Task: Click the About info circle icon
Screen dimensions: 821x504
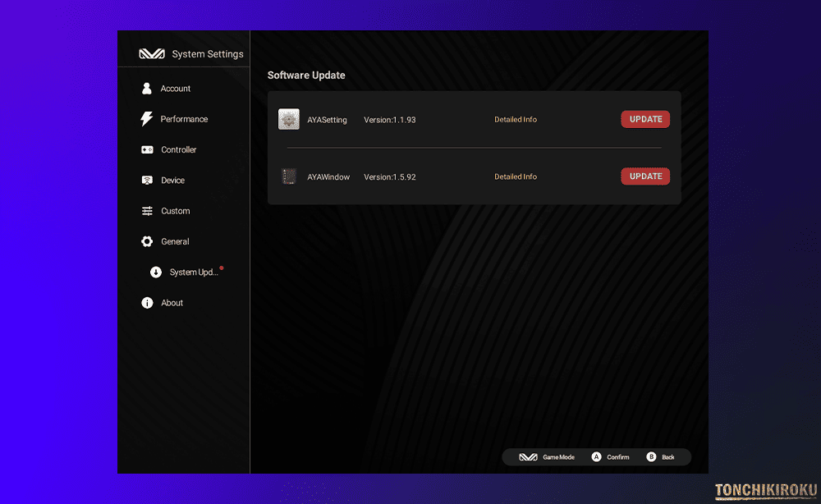Action: point(147,303)
